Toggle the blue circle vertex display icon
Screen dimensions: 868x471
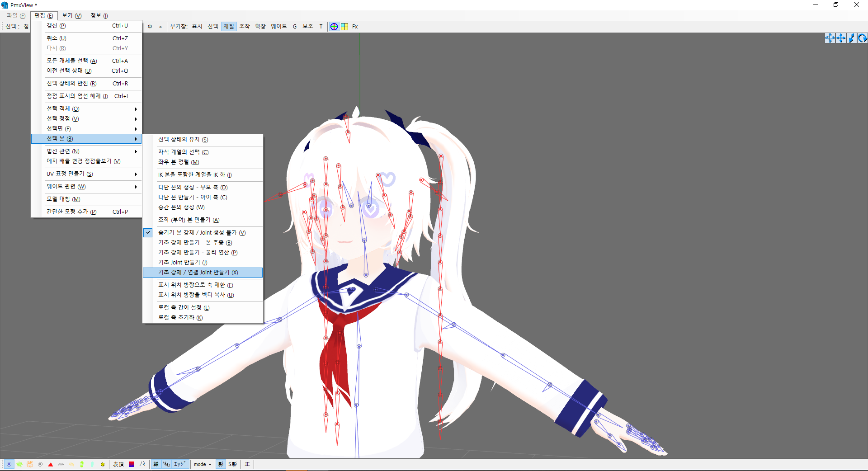pos(9,464)
